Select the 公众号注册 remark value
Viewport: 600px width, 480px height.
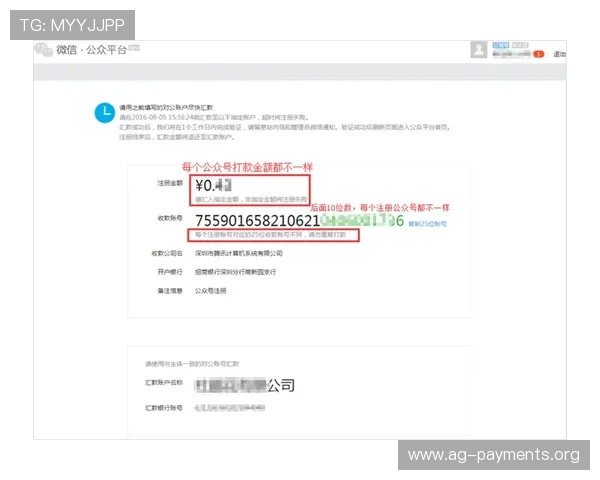pyautogui.click(x=210, y=291)
